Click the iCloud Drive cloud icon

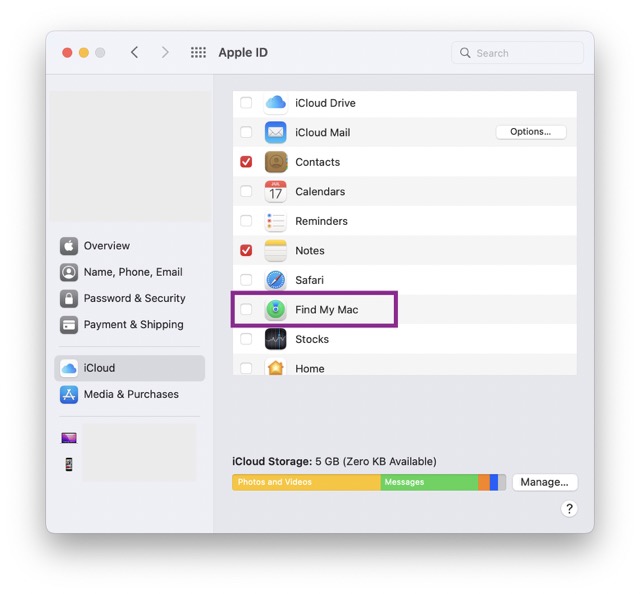tap(275, 103)
